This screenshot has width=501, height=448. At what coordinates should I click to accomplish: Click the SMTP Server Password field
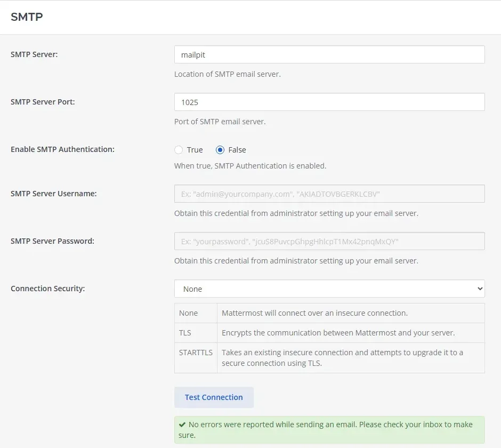329,241
